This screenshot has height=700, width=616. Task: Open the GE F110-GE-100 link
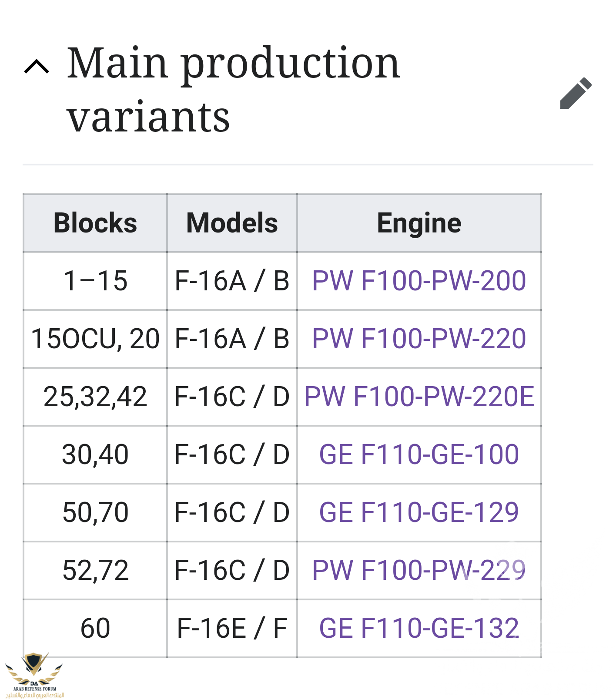tap(419, 454)
